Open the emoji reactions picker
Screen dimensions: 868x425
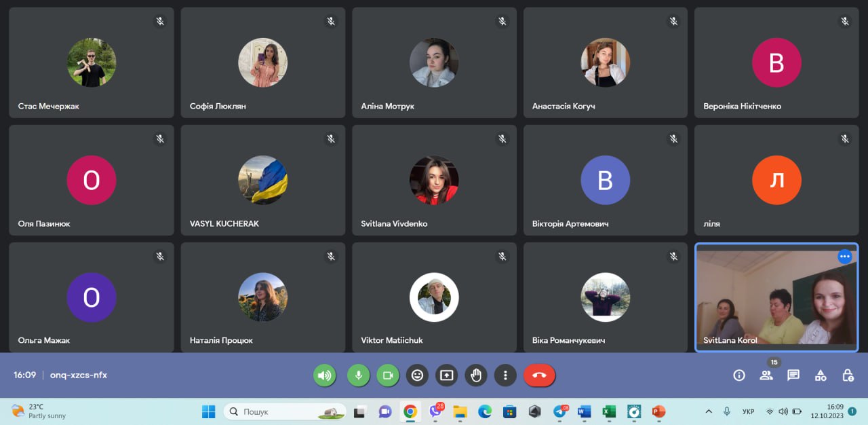(x=417, y=375)
